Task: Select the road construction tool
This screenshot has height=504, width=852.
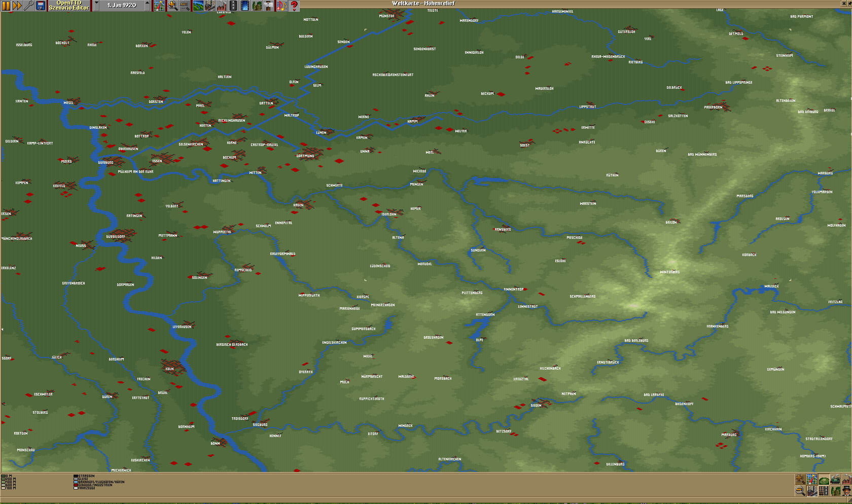Action: click(233, 6)
